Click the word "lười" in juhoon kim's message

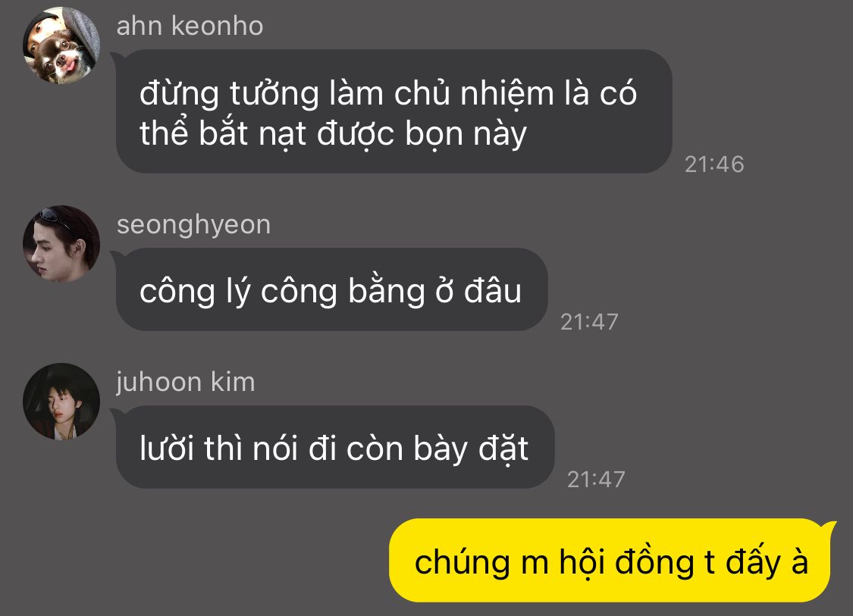click(x=167, y=449)
